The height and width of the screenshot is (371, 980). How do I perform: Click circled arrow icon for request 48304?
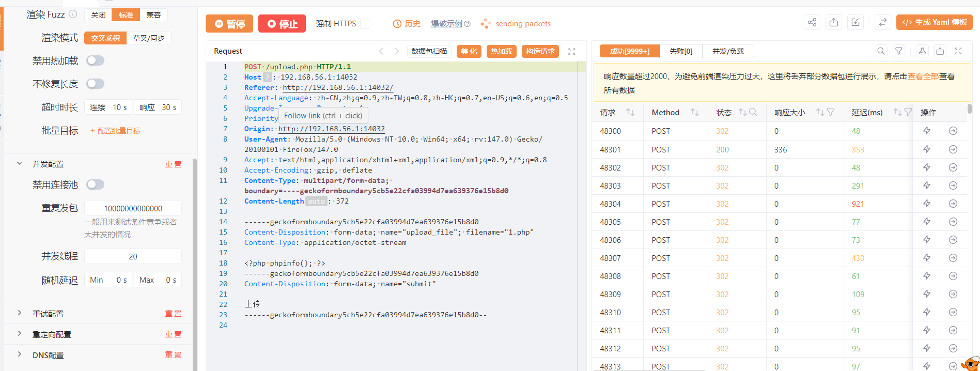953,204
